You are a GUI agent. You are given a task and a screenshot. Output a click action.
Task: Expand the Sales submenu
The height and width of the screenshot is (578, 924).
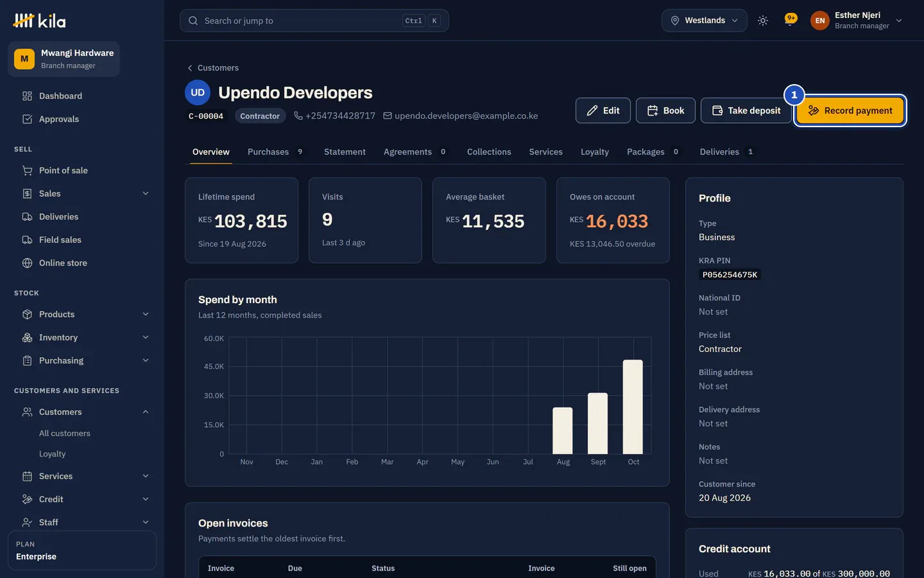click(x=146, y=193)
